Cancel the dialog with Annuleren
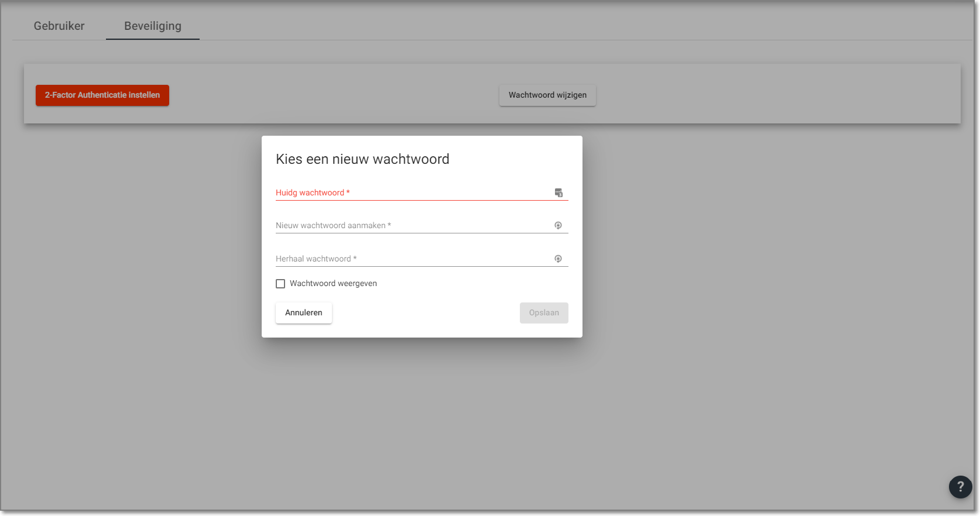This screenshot has height=516, width=980. point(303,313)
